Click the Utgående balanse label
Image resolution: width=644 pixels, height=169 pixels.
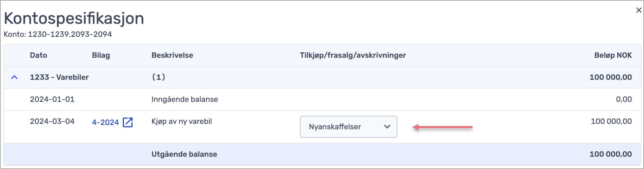(x=184, y=154)
